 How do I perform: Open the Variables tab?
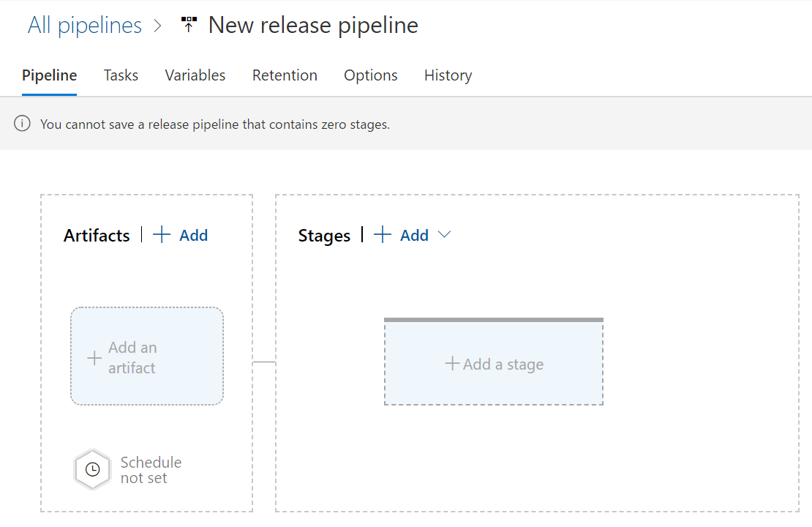pyautogui.click(x=195, y=75)
